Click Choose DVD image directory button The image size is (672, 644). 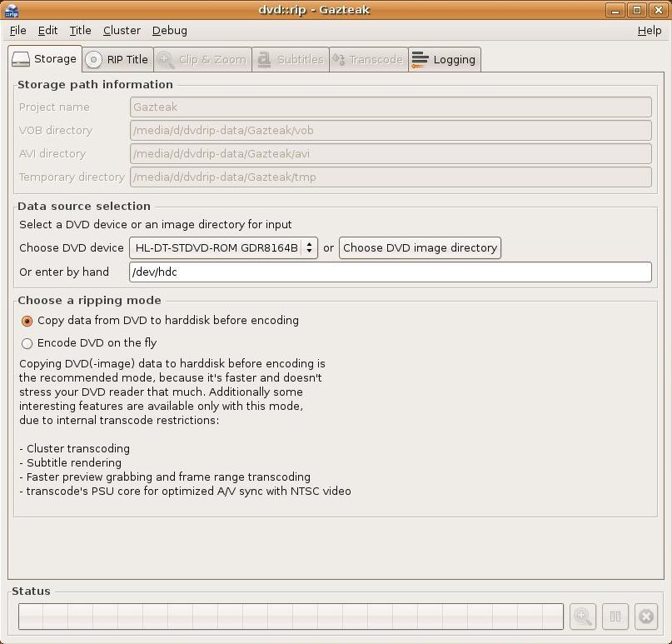pyautogui.click(x=420, y=247)
